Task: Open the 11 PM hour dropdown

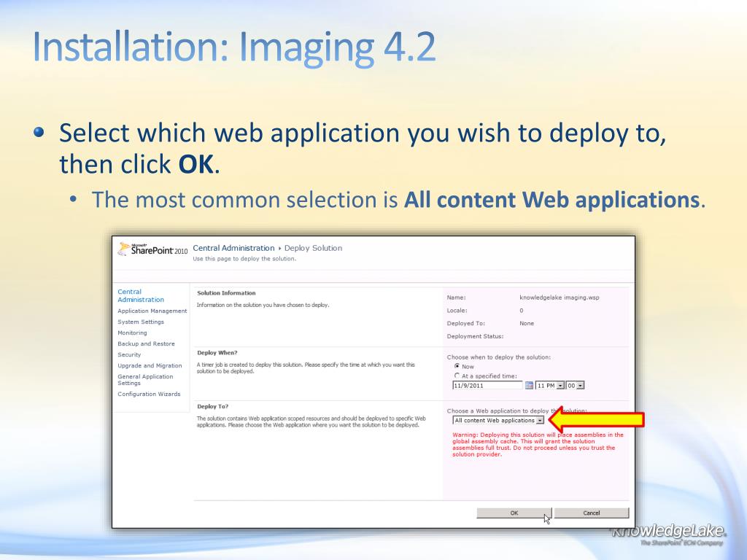Action: click(550, 385)
